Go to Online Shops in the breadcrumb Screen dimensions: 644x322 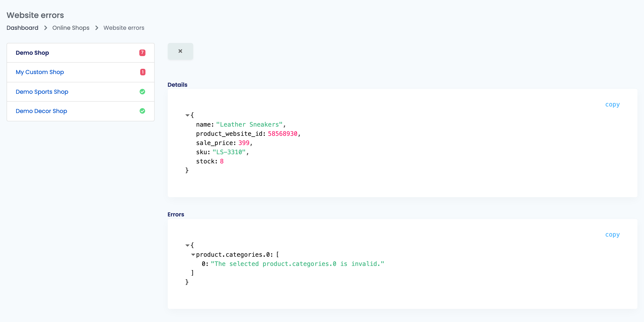pyautogui.click(x=71, y=28)
